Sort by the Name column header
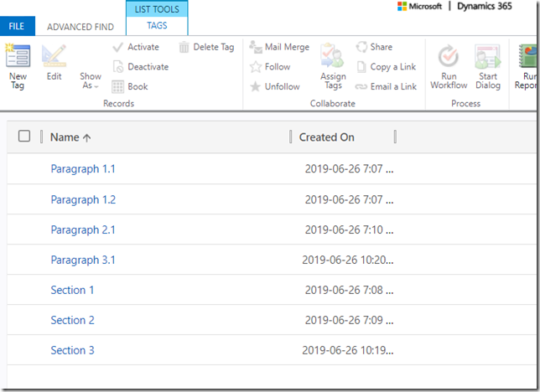 click(69, 137)
